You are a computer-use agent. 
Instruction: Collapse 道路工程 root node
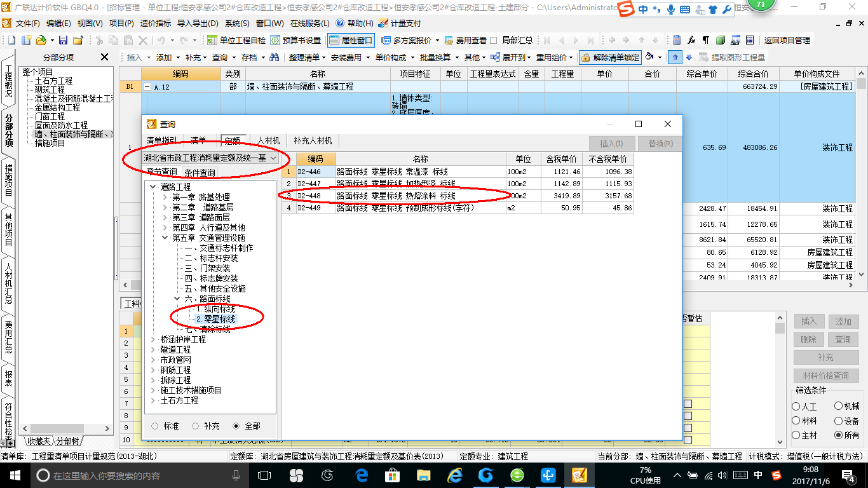pos(153,187)
